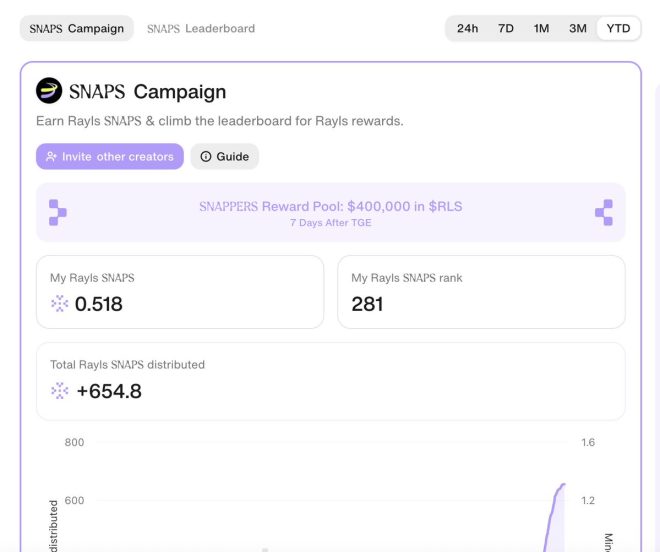660x552 pixels.
Task: Click the left pixel icon in reward banner
Action: [x=58, y=213]
